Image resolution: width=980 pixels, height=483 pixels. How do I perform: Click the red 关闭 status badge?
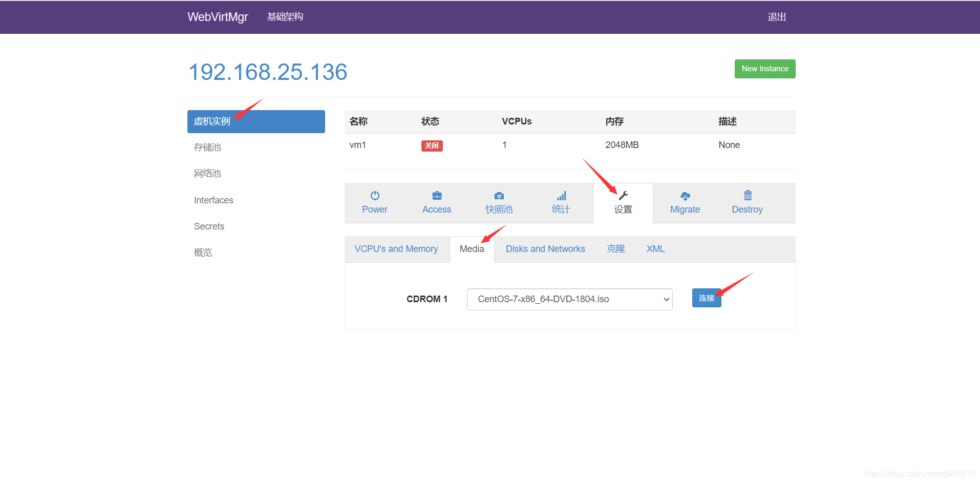pyautogui.click(x=432, y=145)
